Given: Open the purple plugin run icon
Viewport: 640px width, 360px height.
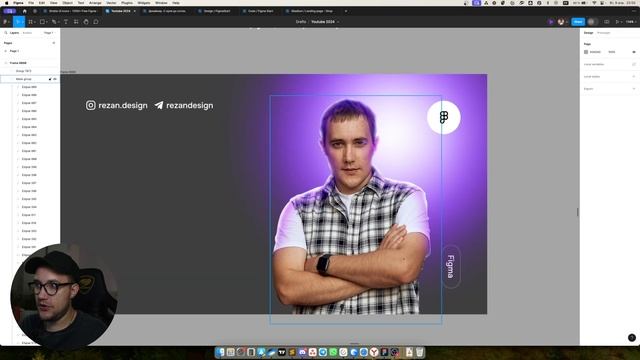Looking at the screenshot, I should 551,22.
